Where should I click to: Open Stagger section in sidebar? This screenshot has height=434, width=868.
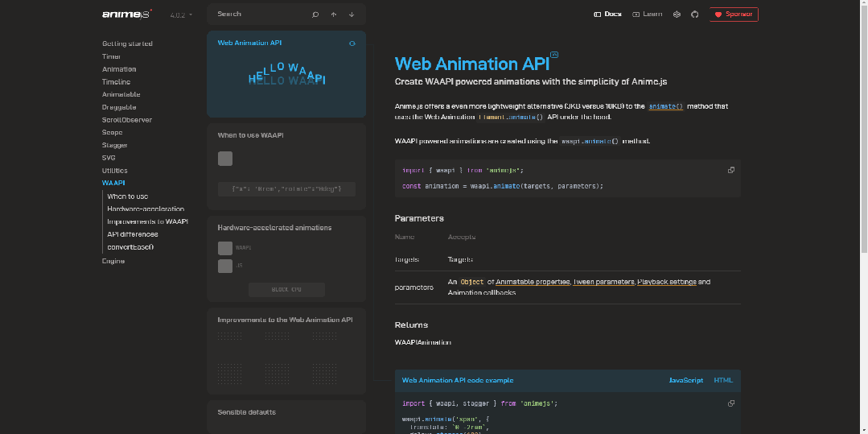114,145
